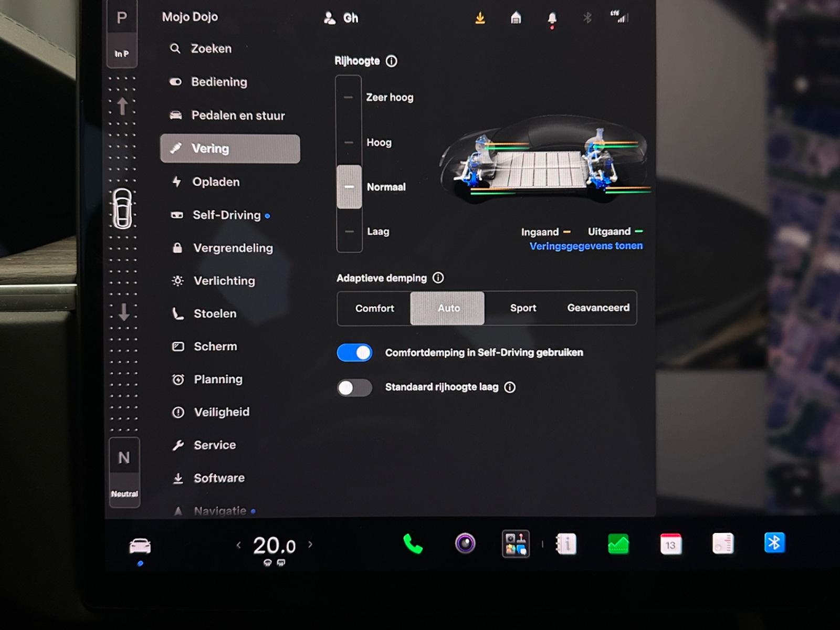840x630 pixels.
Task: Open the dashcam camera app
Action: pos(465,543)
